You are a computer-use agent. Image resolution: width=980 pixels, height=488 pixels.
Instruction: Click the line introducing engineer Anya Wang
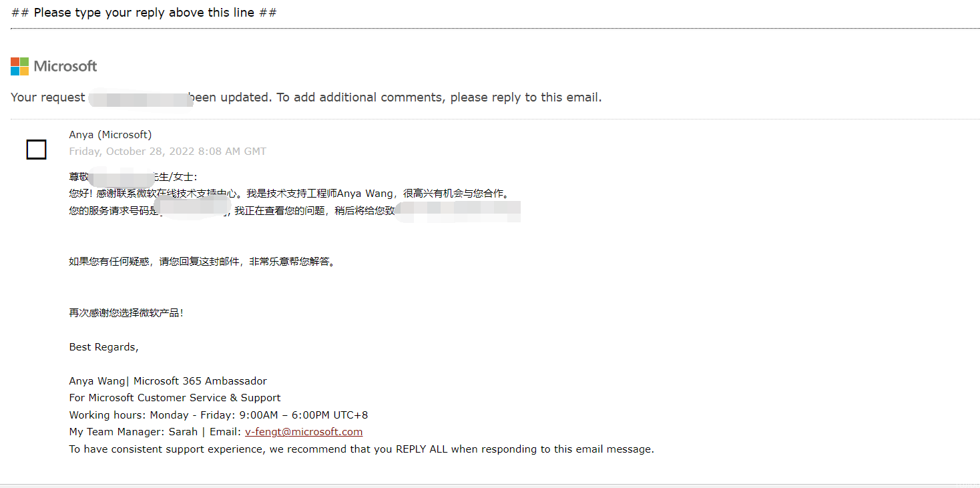pyautogui.click(x=288, y=194)
